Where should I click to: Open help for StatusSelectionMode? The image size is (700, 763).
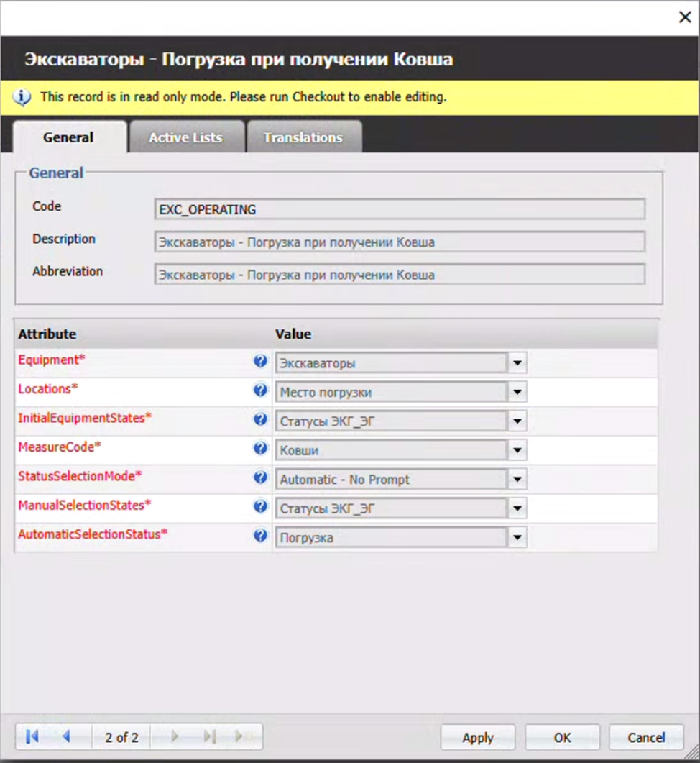pyautogui.click(x=261, y=478)
